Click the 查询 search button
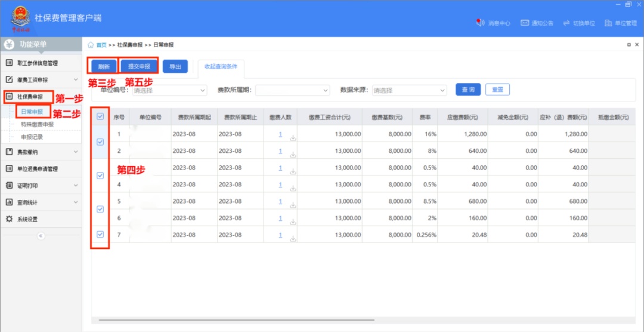The image size is (644, 332). pos(468,90)
